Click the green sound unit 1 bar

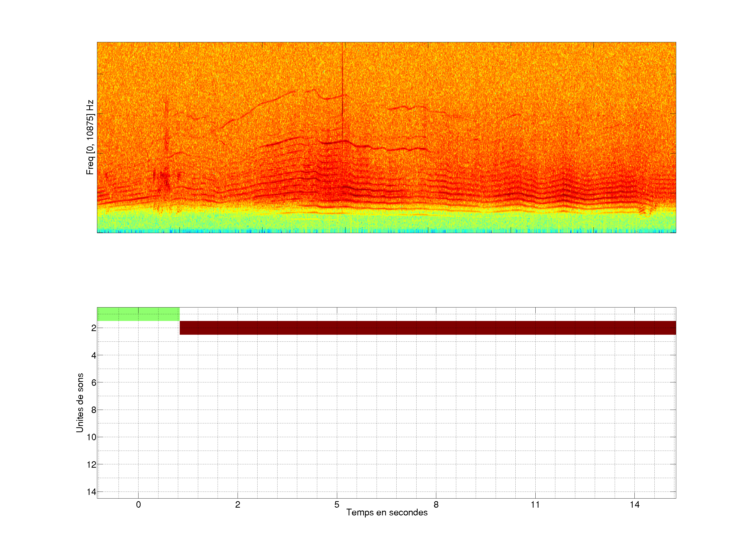pos(138,314)
